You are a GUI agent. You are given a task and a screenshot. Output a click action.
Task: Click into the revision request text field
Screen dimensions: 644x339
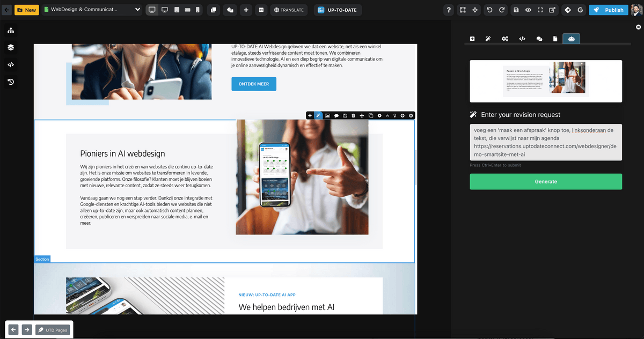(x=546, y=142)
